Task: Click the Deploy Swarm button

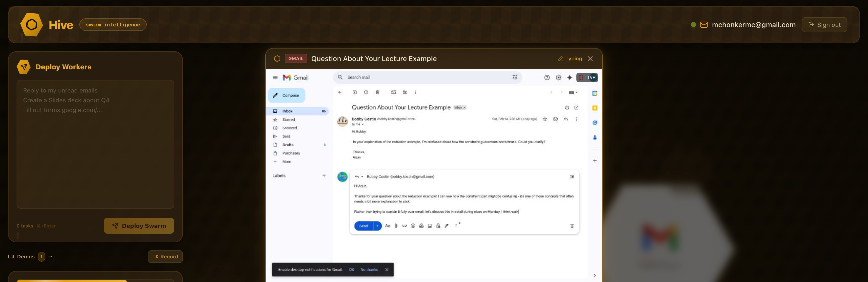Action: [139, 226]
